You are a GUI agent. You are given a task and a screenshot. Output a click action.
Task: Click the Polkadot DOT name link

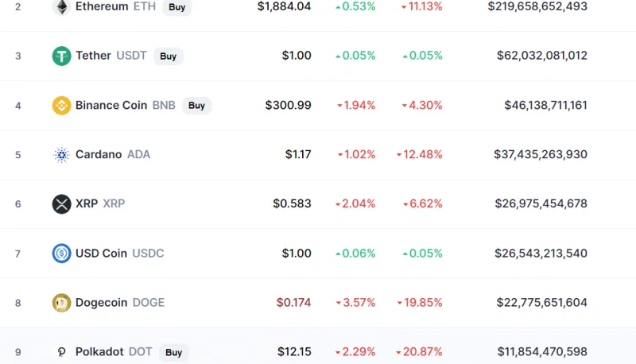point(114,352)
